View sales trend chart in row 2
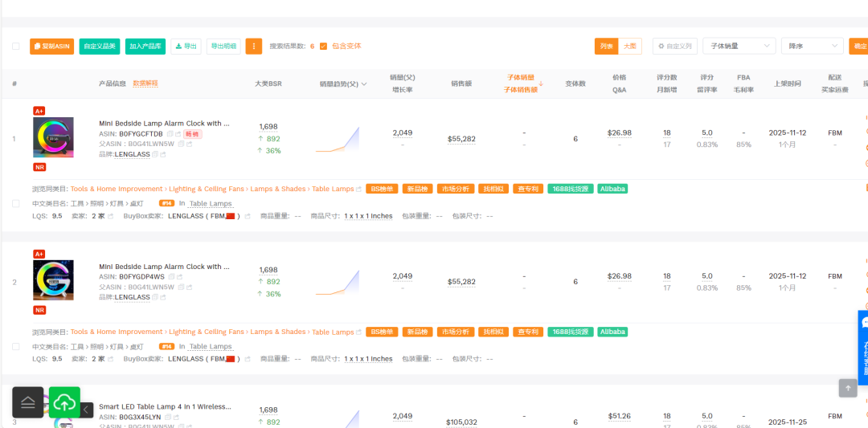This screenshot has height=428, width=868. [338, 283]
